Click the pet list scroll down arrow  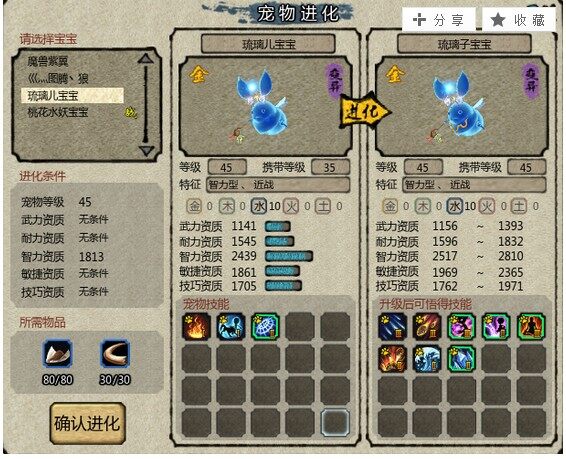[x=146, y=150]
